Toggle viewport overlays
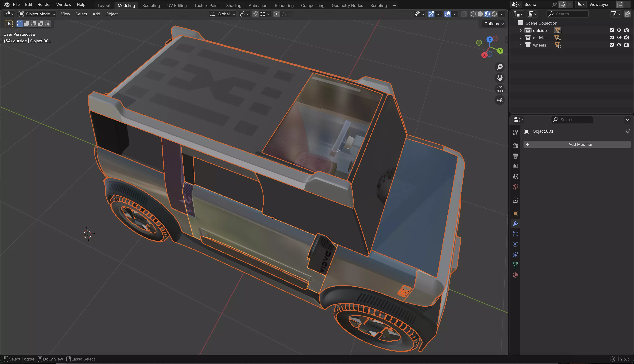Screen dimensions: 634x364 (448, 14)
